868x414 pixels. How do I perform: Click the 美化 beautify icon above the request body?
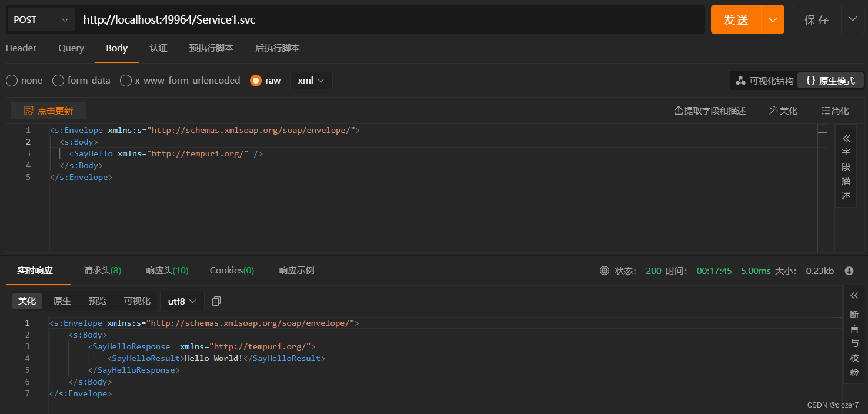click(783, 110)
